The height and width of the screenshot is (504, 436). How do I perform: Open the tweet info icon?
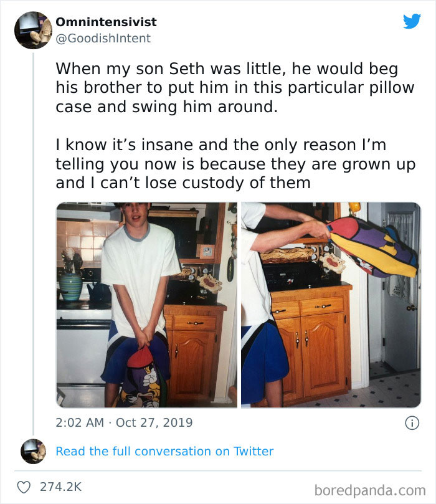point(411,423)
